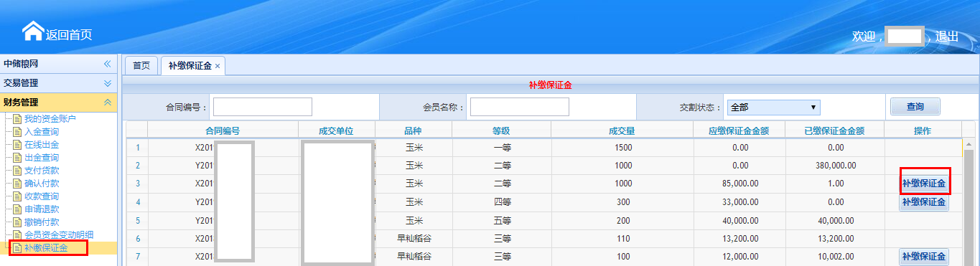Click the 确认付款 page icon
Screen dimensions: 980x266
coord(18,184)
